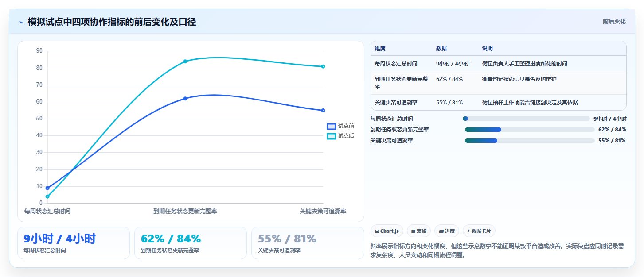Select the Chart.js chip
The image size is (644, 277).
click(387, 231)
